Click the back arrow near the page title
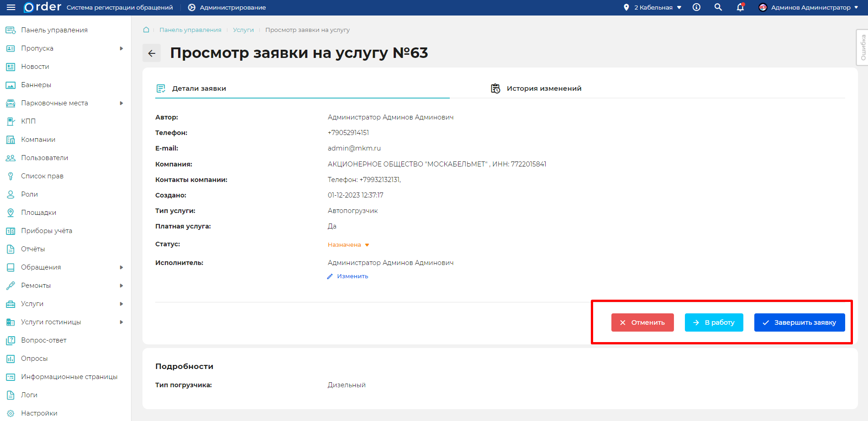The width and height of the screenshot is (868, 421). click(x=152, y=53)
